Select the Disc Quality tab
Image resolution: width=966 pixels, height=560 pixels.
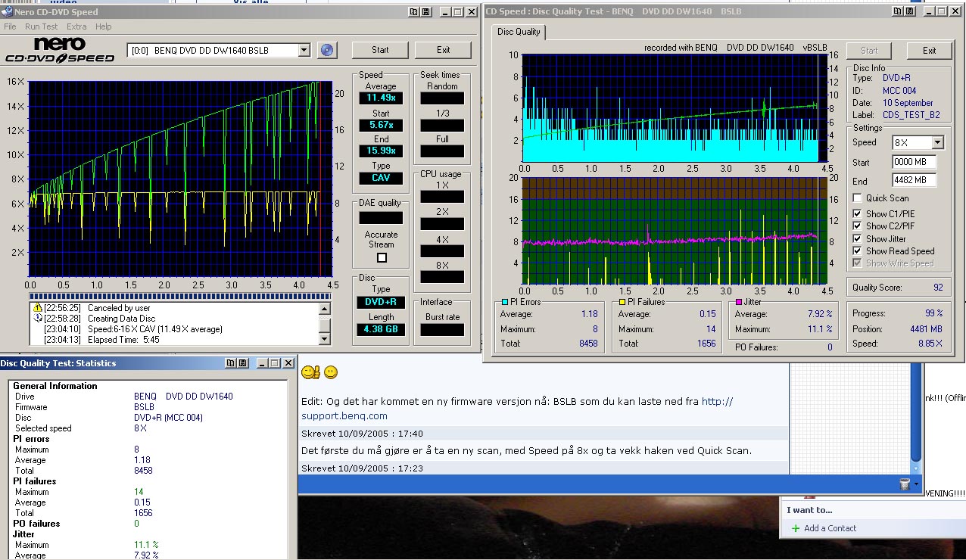tap(519, 32)
